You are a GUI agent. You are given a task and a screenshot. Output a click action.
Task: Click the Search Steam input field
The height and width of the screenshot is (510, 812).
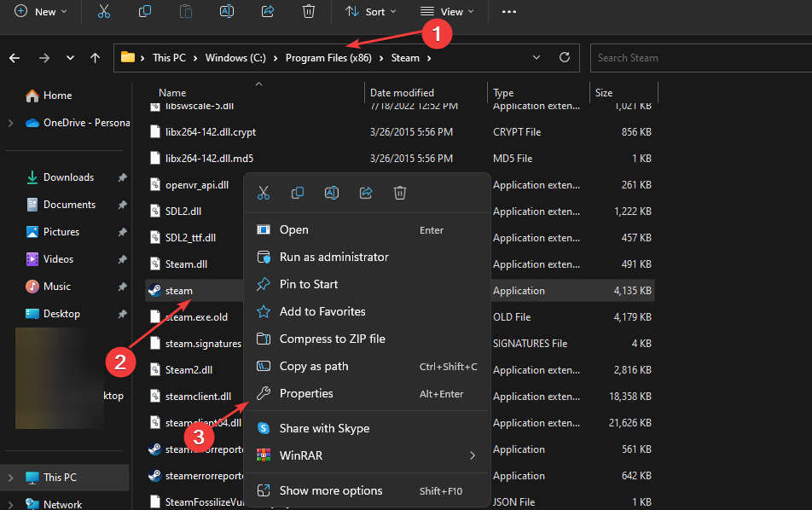pyautogui.click(x=701, y=58)
